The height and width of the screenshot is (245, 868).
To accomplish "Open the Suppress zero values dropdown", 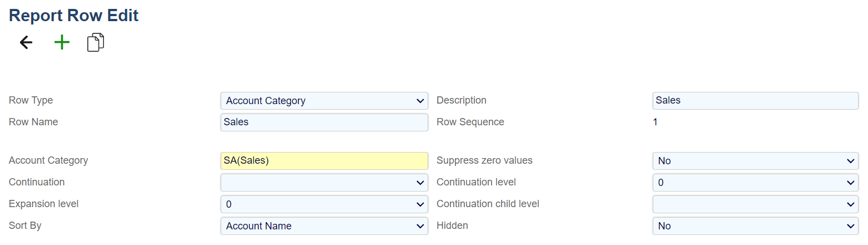I will pos(755,161).
